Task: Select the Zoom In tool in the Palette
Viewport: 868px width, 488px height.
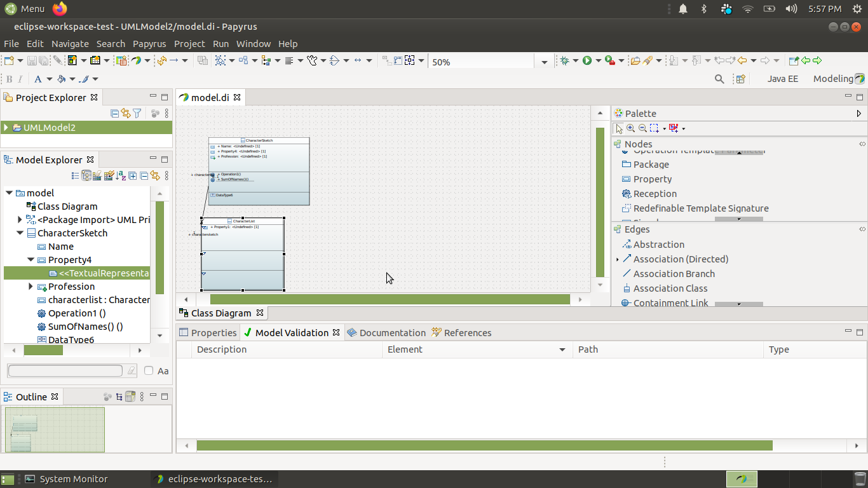Action: [x=631, y=128]
